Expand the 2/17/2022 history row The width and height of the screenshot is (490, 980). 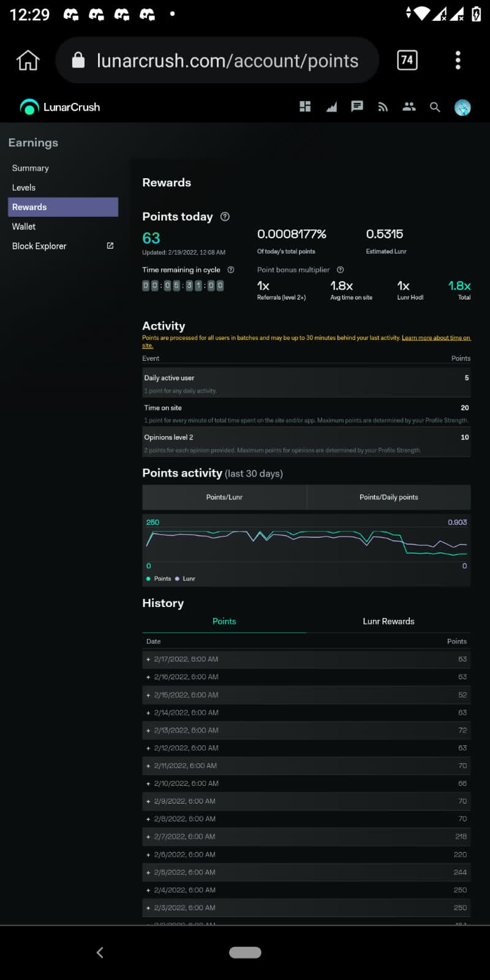(306, 659)
